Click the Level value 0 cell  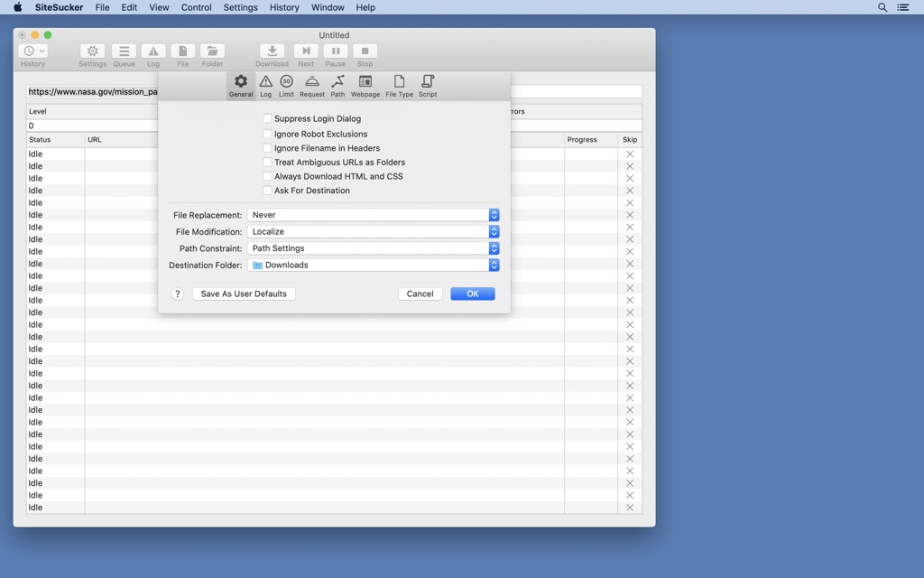pyautogui.click(x=92, y=126)
